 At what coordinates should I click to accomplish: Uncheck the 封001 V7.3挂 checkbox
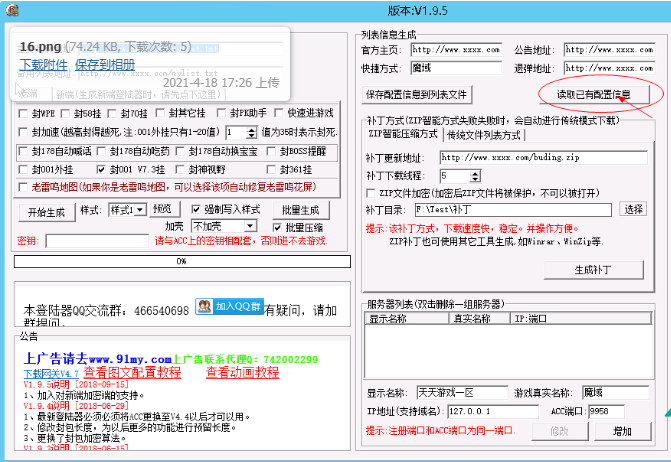tap(103, 170)
